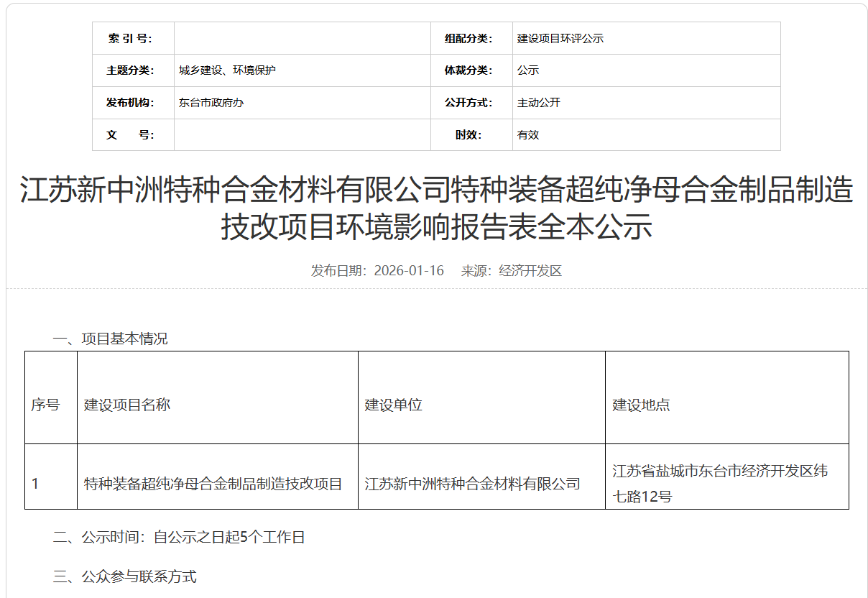The height and width of the screenshot is (598, 868).
Task: Select the 东台市政府办 value text
Action: coord(211,103)
